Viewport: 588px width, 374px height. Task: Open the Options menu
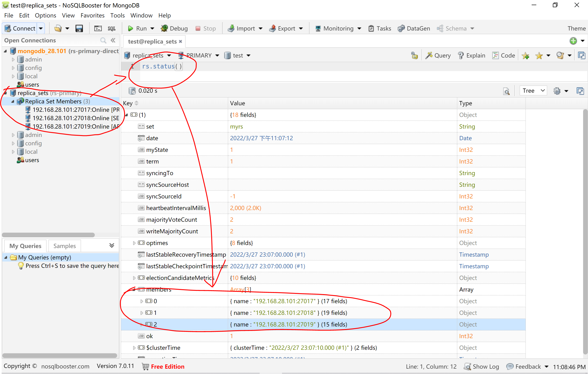pos(45,15)
